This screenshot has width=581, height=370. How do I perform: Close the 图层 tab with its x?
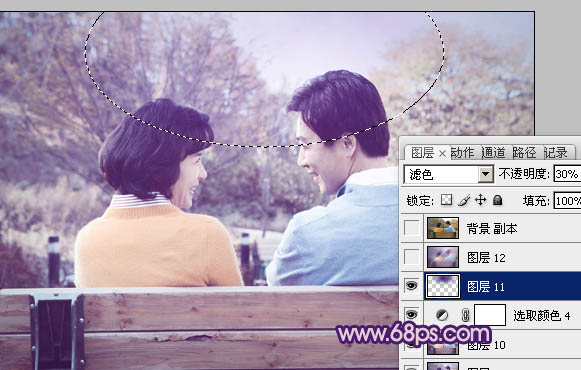pyautogui.click(x=442, y=153)
